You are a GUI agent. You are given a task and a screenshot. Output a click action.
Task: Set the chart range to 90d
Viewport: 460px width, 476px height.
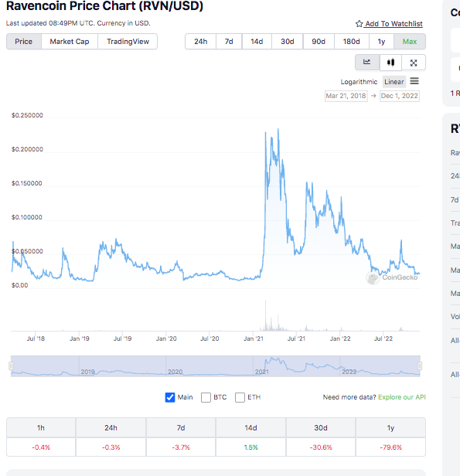pyautogui.click(x=319, y=42)
